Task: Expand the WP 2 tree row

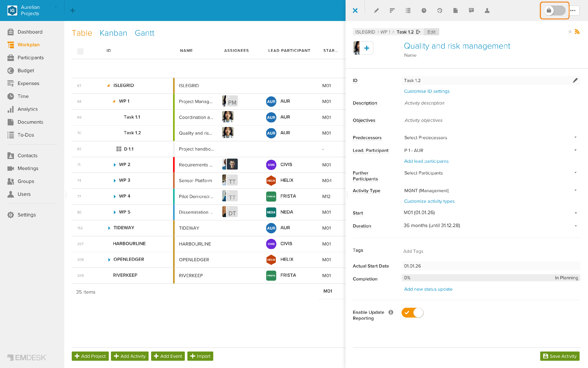Action: click(114, 165)
